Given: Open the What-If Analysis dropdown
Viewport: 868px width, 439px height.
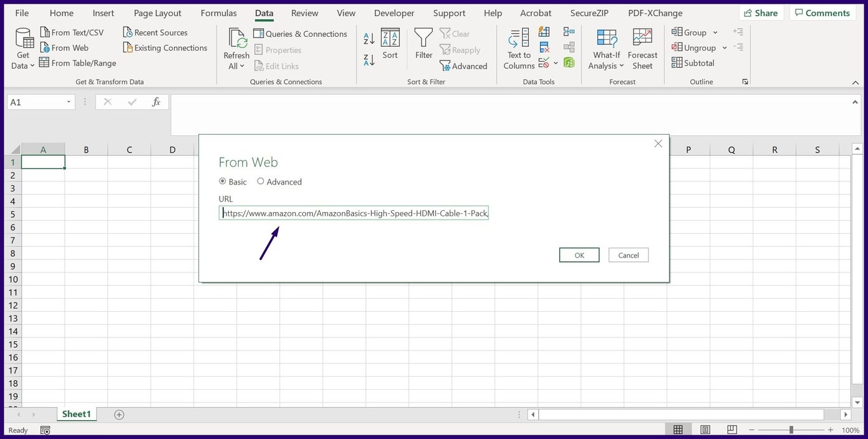Looking at the screenshot, I should click(x=605, y=47).
